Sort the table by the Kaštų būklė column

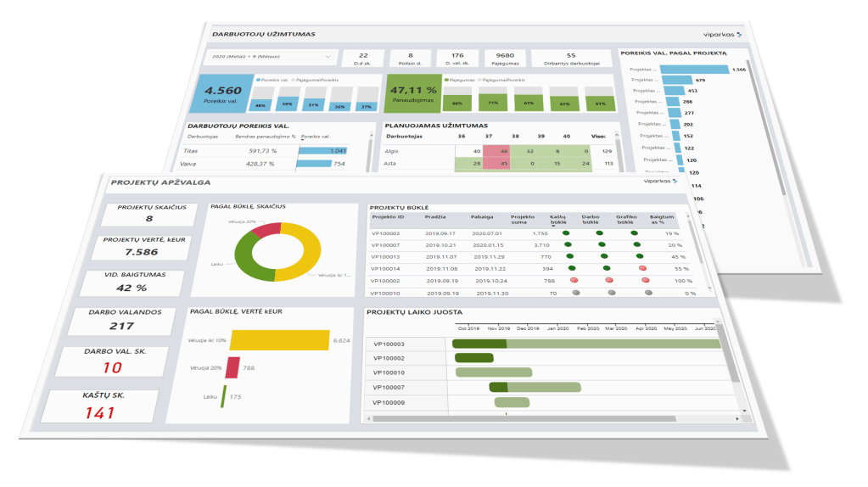[558, 218]
